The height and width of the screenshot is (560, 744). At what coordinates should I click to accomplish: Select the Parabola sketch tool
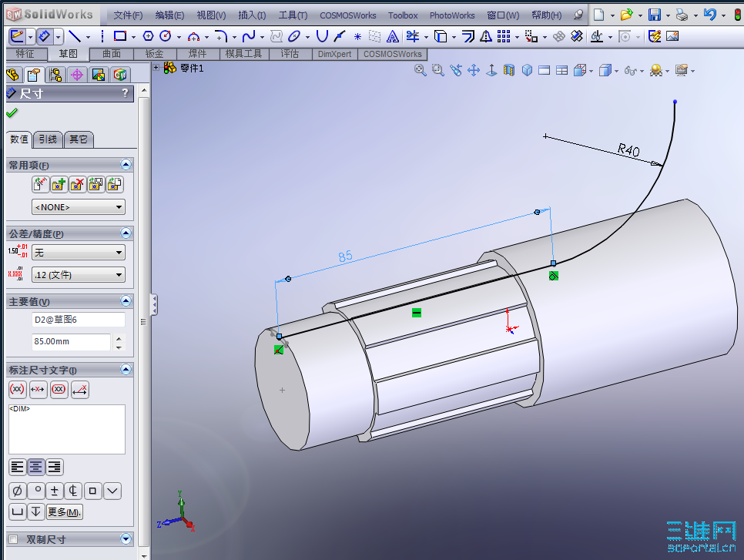322,36
